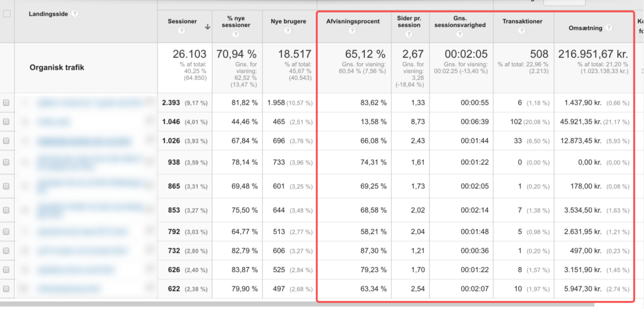Open help icon under Nye brugere
The image size is (644, 309).
click(288, 31)
